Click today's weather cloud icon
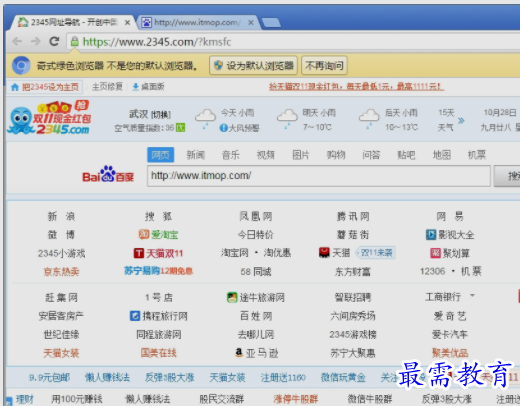The width and height of the screenshot is (520, 406). click(205, 118)
